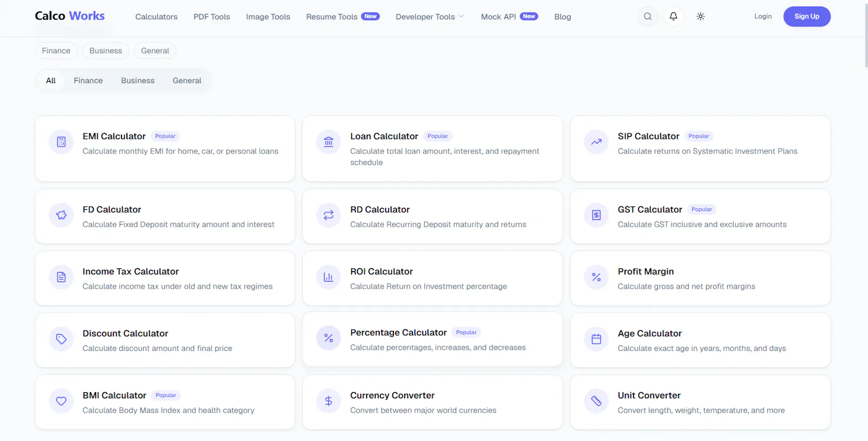Select the Business filter tab
This screenshot has height=441, width=868.
tap(138, 80)
